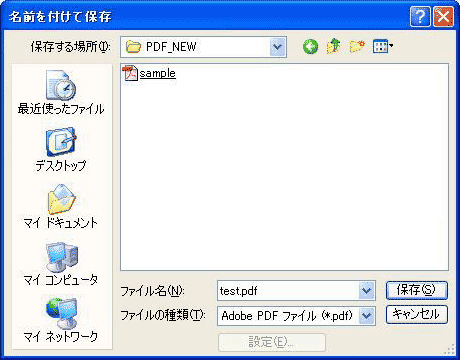460x360 pixels.
Task: Click the help question mark button
Action: click(420, 16)
